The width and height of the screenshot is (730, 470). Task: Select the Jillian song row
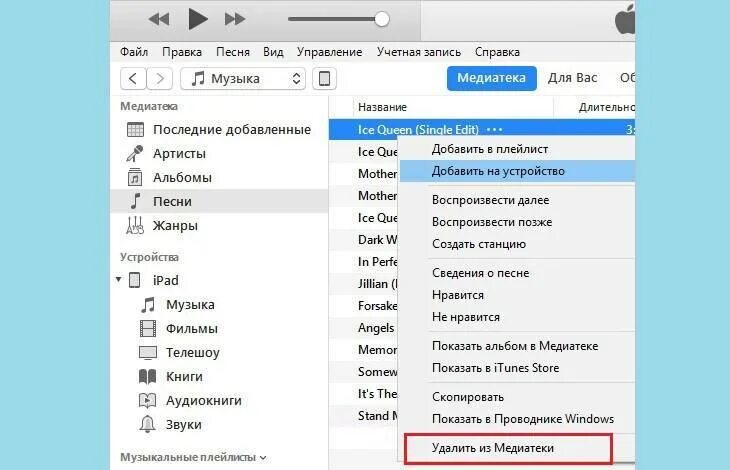(x=364, y=283)
